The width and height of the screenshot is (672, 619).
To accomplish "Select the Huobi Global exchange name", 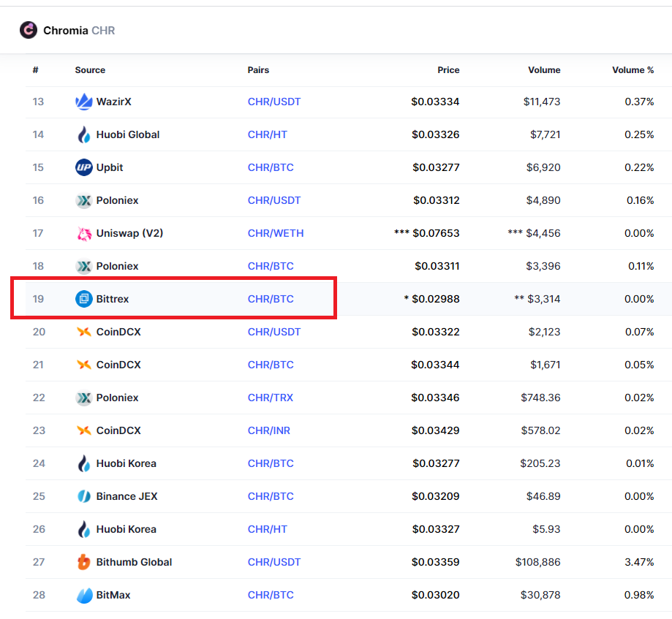I will click(x=128, y=134).
